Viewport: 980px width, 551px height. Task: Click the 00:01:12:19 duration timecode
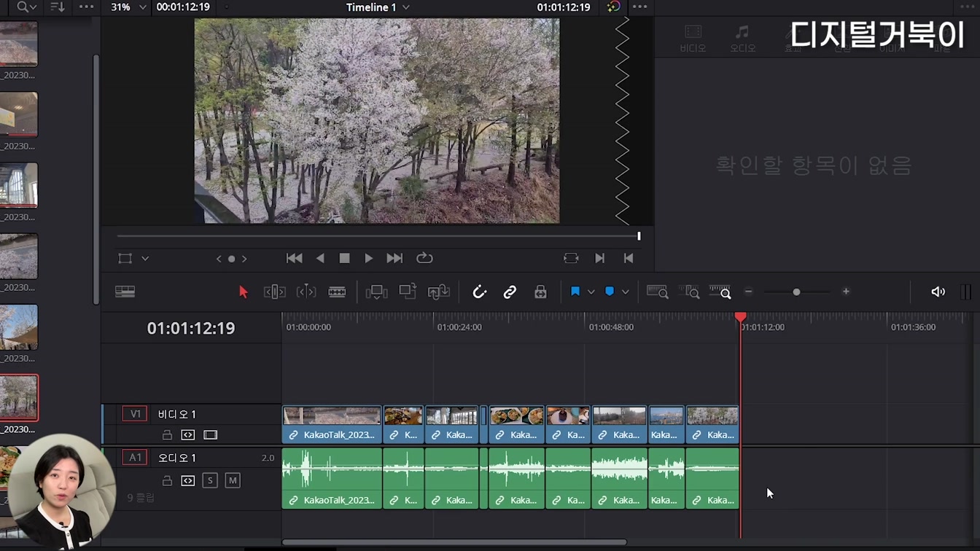(183, 7)
